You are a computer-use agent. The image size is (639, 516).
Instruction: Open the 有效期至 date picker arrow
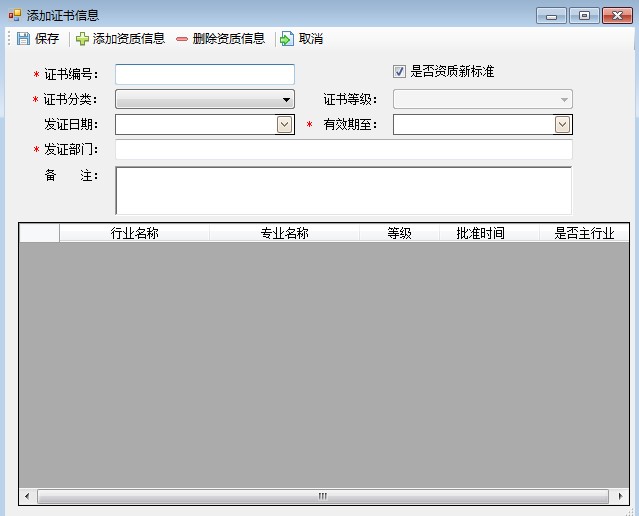click(x=563, y=125)
